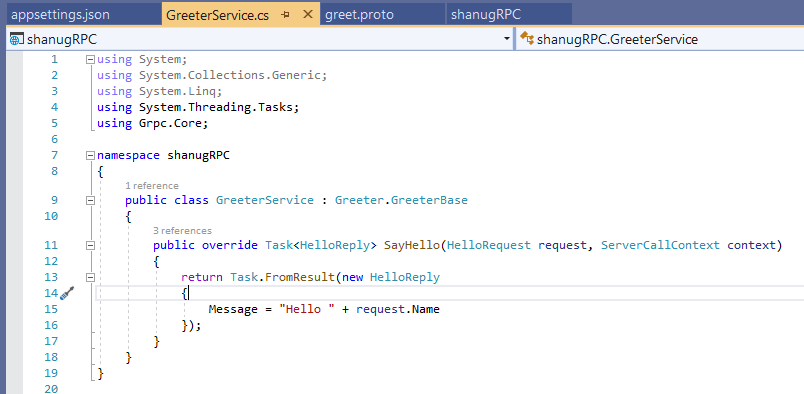This screenshot has width=804, height=394.
Task: Click line number 7 in the margin
Action: [x=54, y=155]
